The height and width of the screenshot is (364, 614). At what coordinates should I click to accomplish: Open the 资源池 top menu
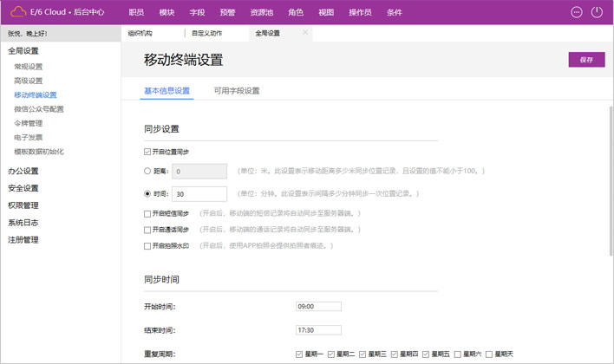coord(261,12)
